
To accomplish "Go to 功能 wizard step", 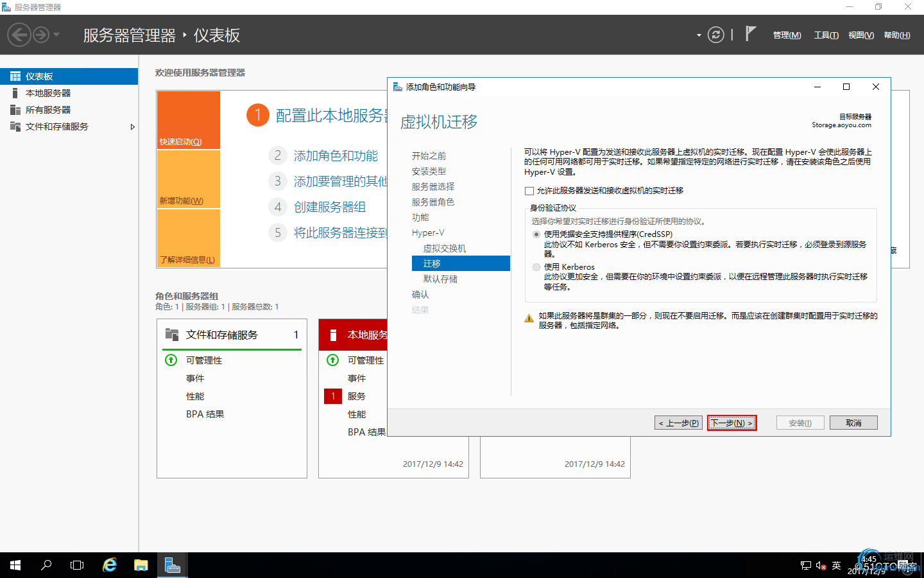I will point(420,218).
